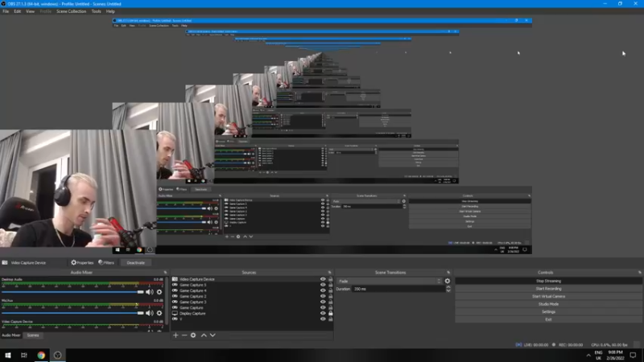The image size is (644, 362).
Task: Click the REC status dot indicator
Action: (554, 345)
